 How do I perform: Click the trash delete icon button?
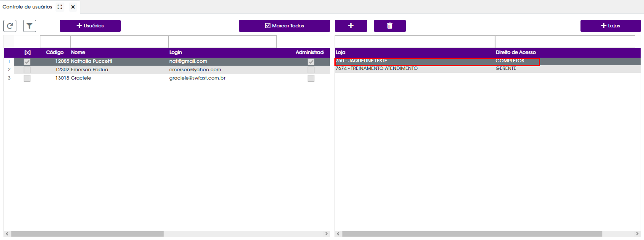pos(390,26)
